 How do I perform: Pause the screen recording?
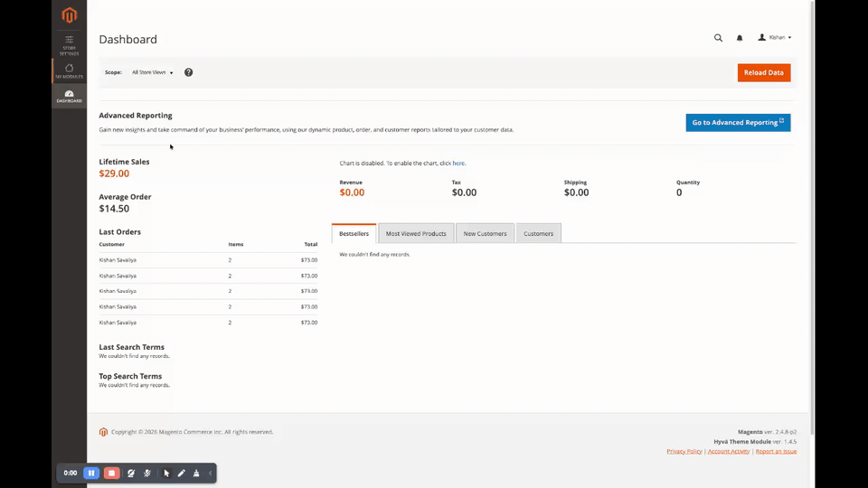point(91,473)
